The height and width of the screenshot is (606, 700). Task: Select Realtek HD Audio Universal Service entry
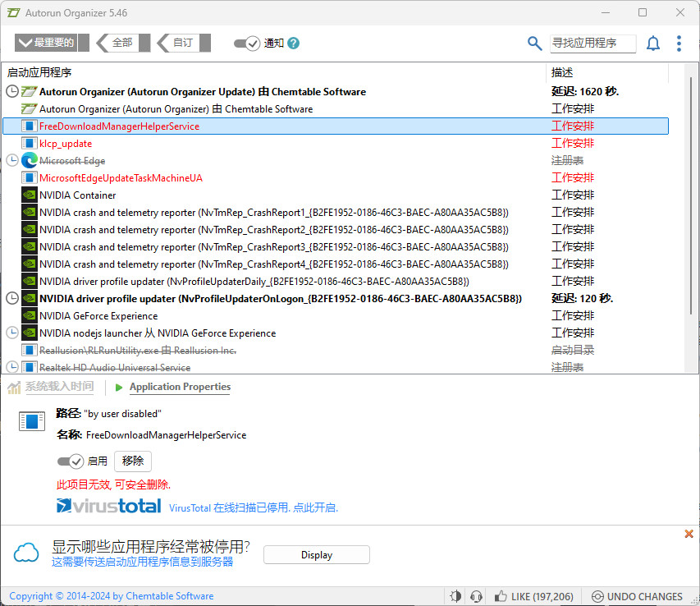336,367
